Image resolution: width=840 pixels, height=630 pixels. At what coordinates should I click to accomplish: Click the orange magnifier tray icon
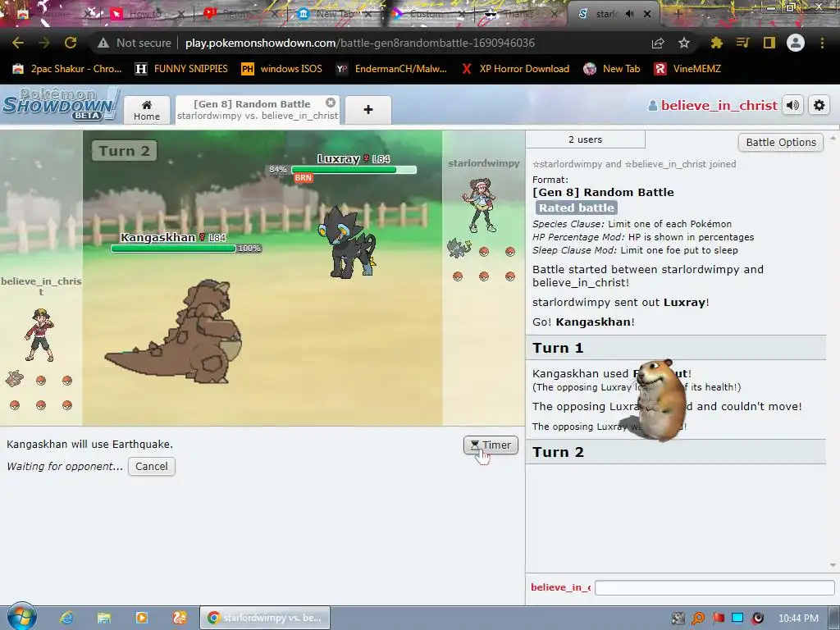coord(698,619)
